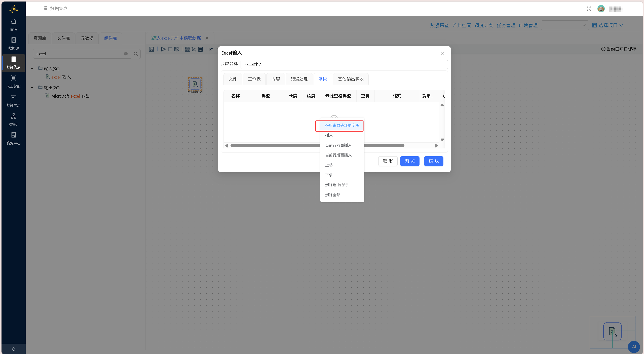This screenshot has height=354, width=644.
Task: Open the 调度计划 link
Action: pos(484,25)
